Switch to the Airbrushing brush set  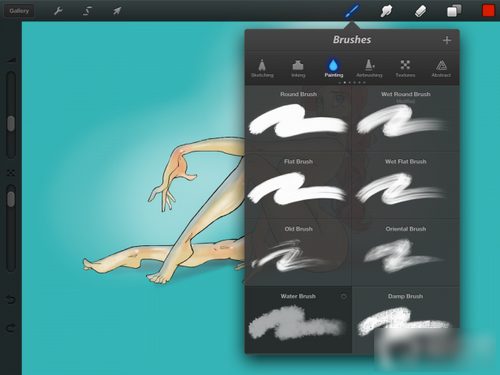tap(369, 68)
